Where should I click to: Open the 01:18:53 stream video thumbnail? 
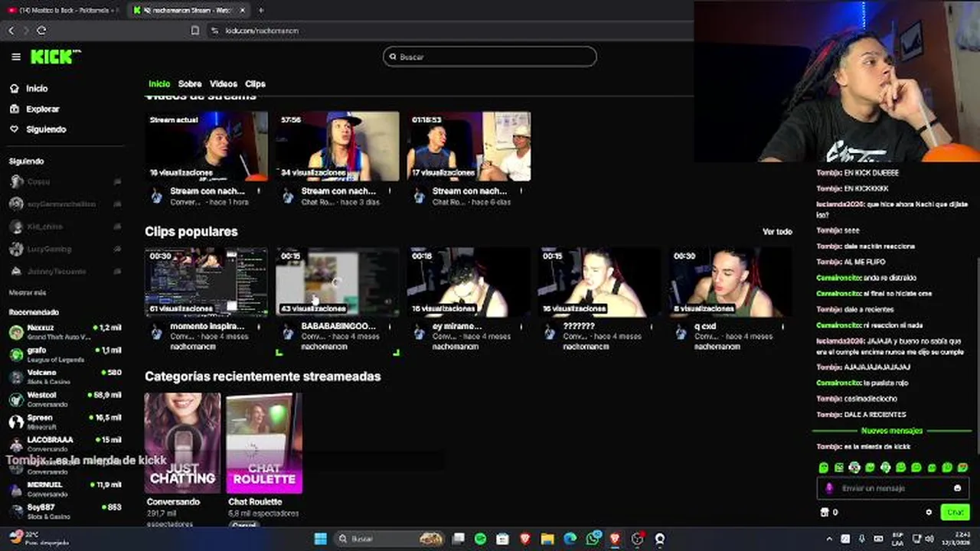click(x=469, y=146)
